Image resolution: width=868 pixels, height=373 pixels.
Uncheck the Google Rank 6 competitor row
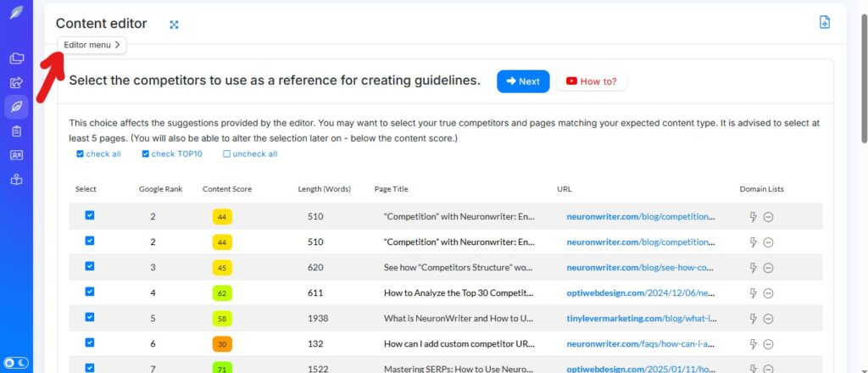90,342
